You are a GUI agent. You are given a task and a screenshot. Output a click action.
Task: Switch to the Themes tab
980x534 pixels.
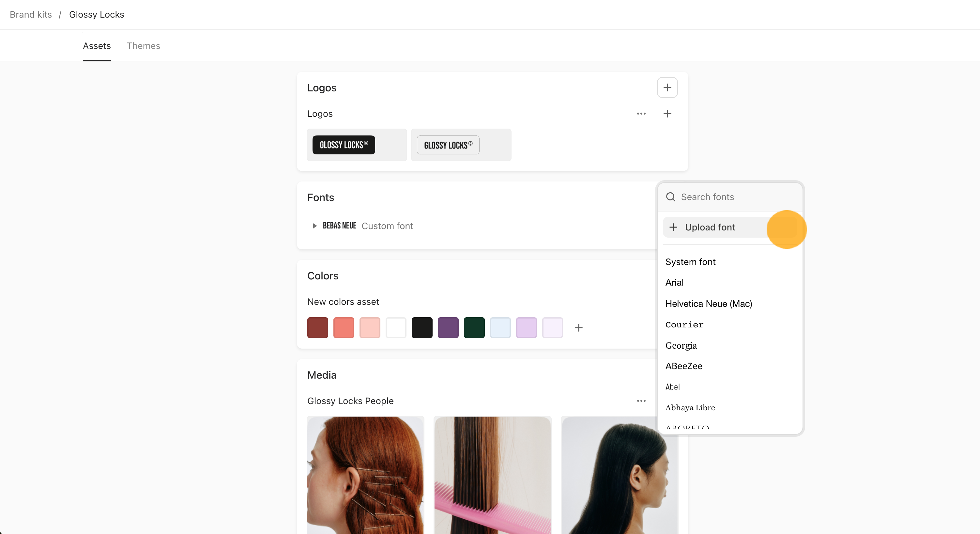[x=144, y=46]
